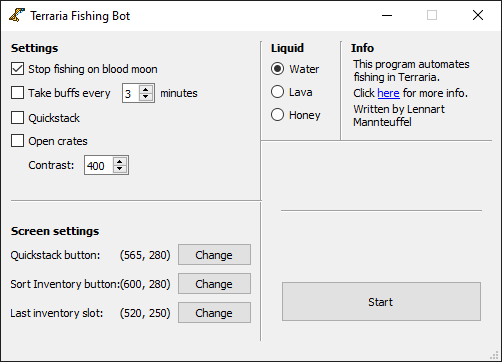Pick the Honey radio button
The image size is (502, 362).
[x=277, y=115]
